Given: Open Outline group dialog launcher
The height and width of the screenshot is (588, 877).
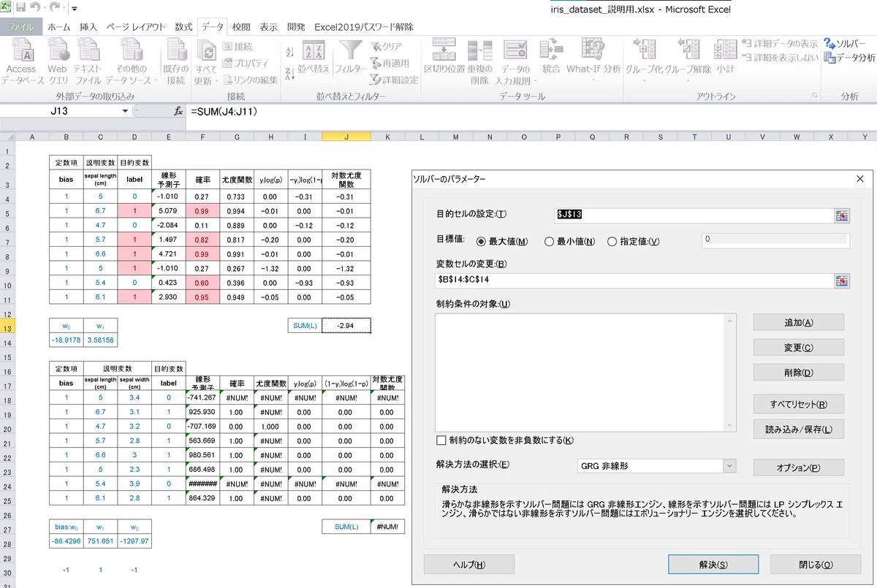Looking at the screenshot, I should tap(814, 96).
